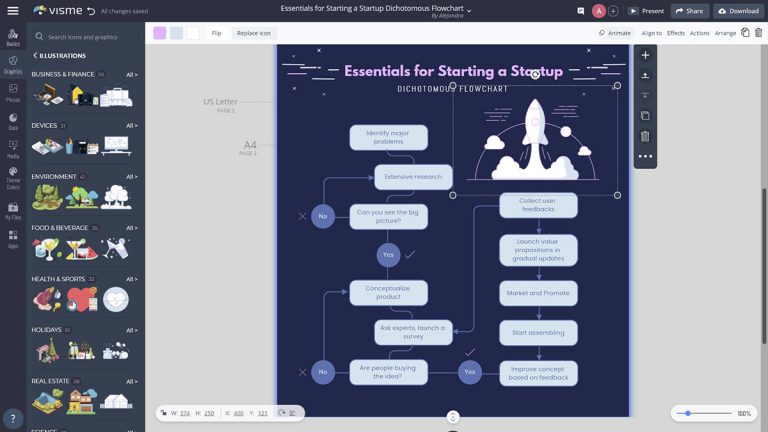This screenshot has height=432, width=768.
Task: Switch to the Theme Colors tab
Action: [x=13, y=181]
